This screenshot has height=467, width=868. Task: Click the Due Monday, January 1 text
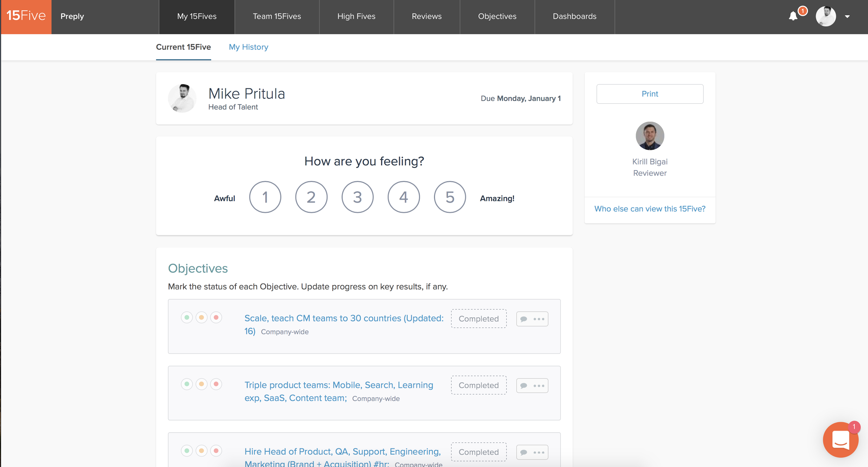point(520,98)
